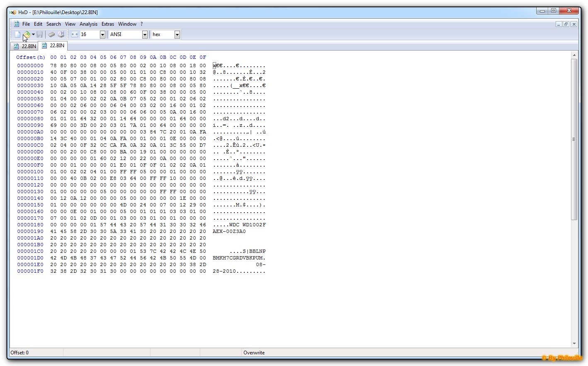Image resolution: width=588 pixels, height=366 pixels.
Task: Open the hex offset base dropdown
Action: (177, 35)
